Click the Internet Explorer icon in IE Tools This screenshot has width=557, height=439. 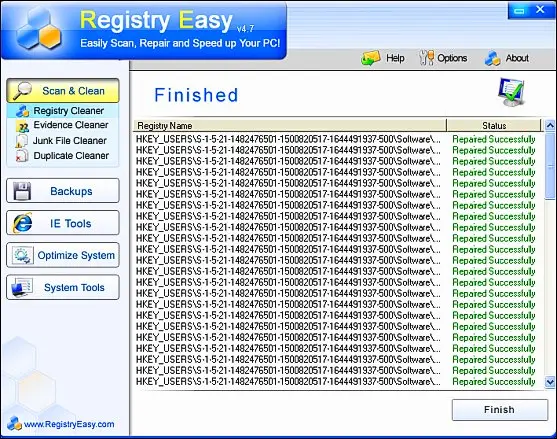(x=22, y=223)
